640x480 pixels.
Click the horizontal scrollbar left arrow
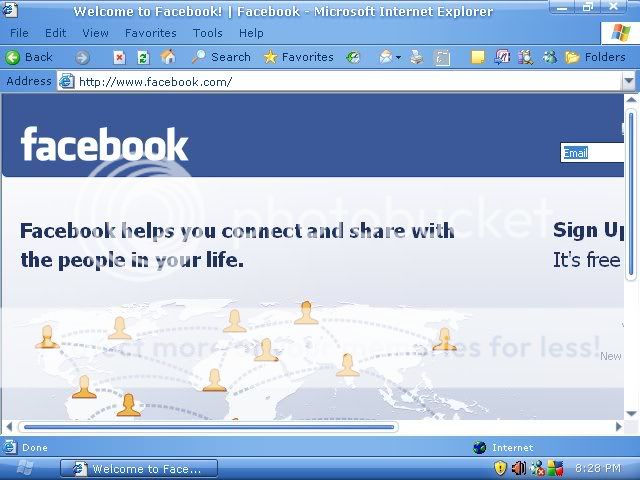(x=9, y=427)
